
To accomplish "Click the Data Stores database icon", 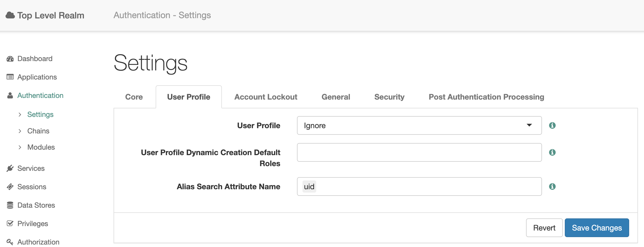I will 10,205.
